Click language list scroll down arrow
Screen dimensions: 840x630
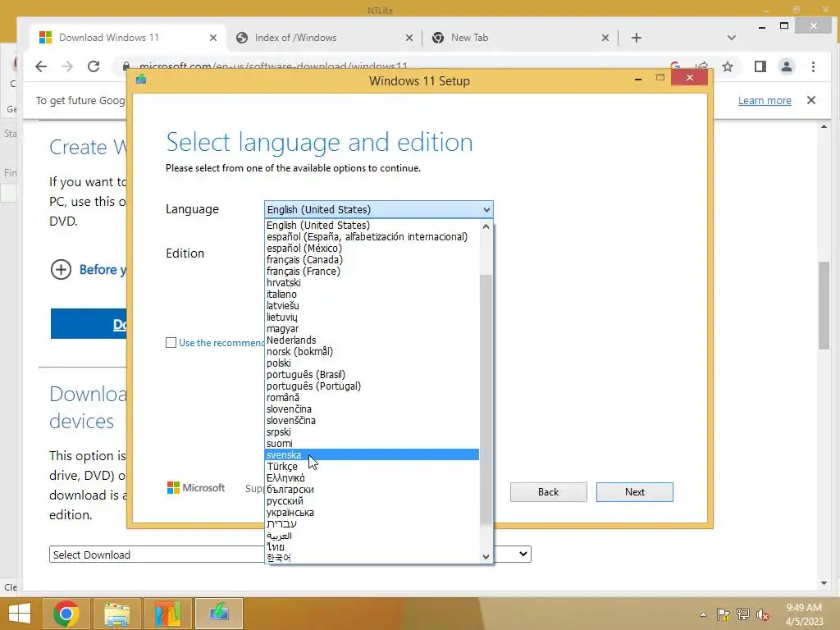coord(486,557)
